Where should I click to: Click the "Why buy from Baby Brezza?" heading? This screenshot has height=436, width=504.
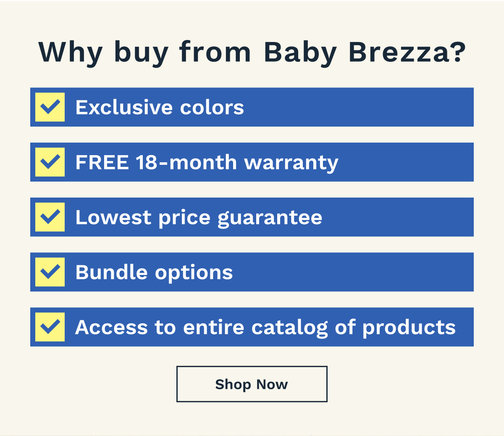click(252, 53)
